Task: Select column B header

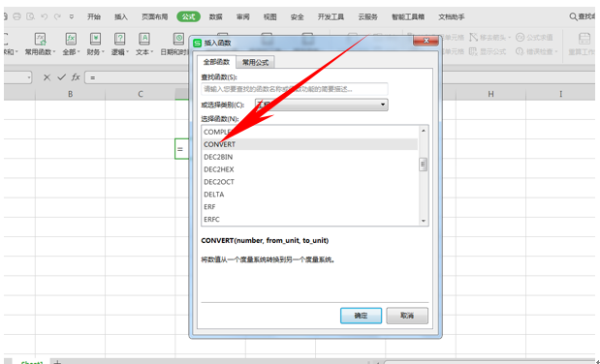Action: click(71, 94)
